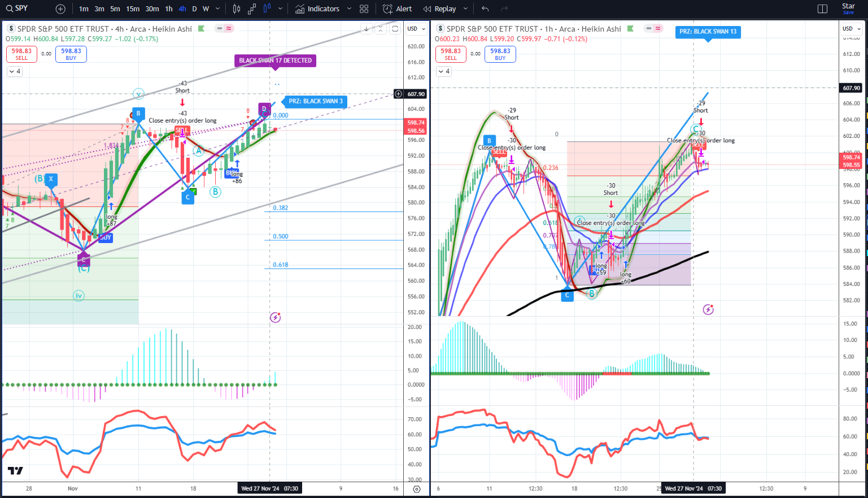The height and width of the screenshot is (498, 868).
Task: Expand the time interval dropdown
Action: pos(218,9)
